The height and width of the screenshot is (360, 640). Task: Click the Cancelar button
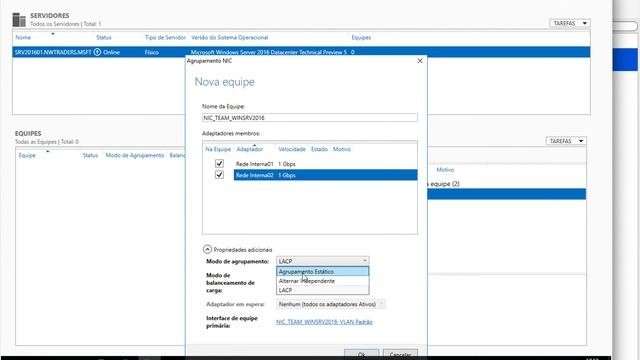click(400, 354)
